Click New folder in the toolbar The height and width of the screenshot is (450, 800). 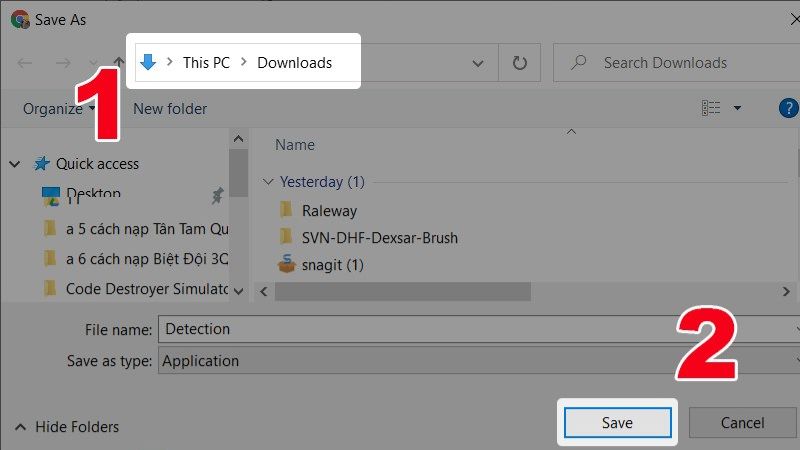tap(170, 109)
